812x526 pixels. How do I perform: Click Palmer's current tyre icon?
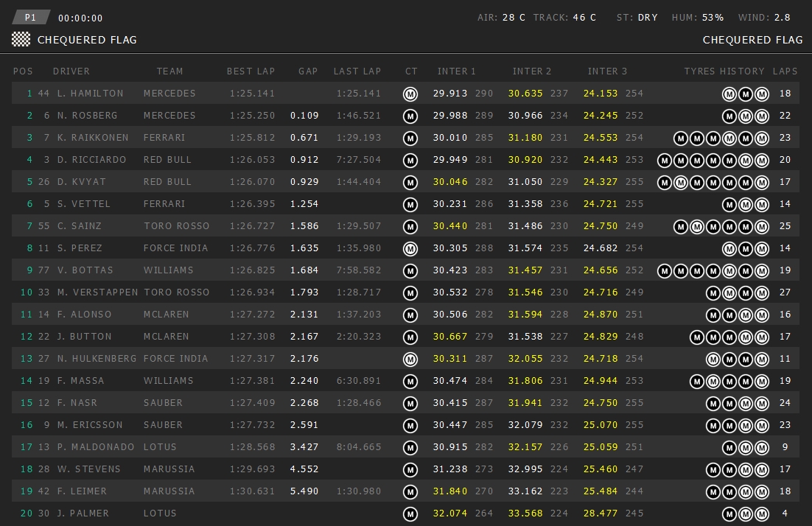410,513
